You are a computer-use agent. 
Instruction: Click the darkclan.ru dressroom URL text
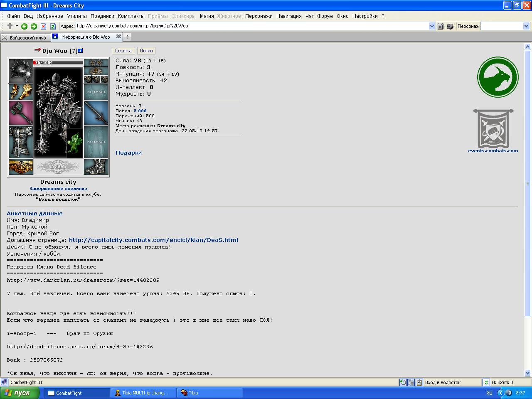pos(83,280)
